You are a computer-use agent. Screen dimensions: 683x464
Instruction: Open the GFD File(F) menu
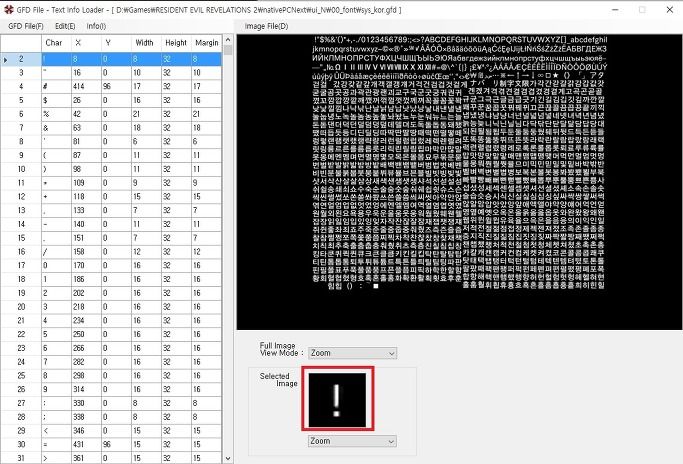pyautogui.click(x=26, y=26)
